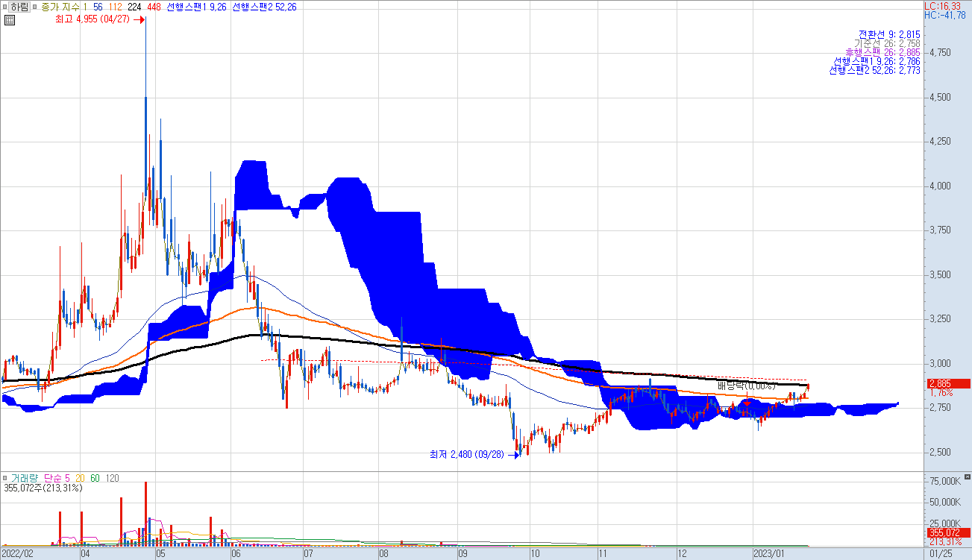Click the 배당락(0.00%) ex-dividend marker

pos(747,386)
